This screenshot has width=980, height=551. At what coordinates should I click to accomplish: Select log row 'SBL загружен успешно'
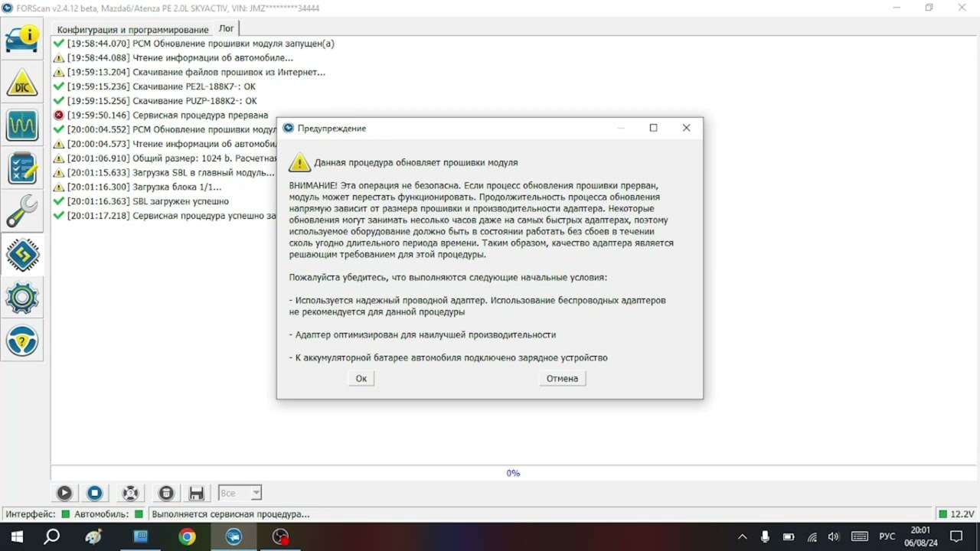coord(141,201)
